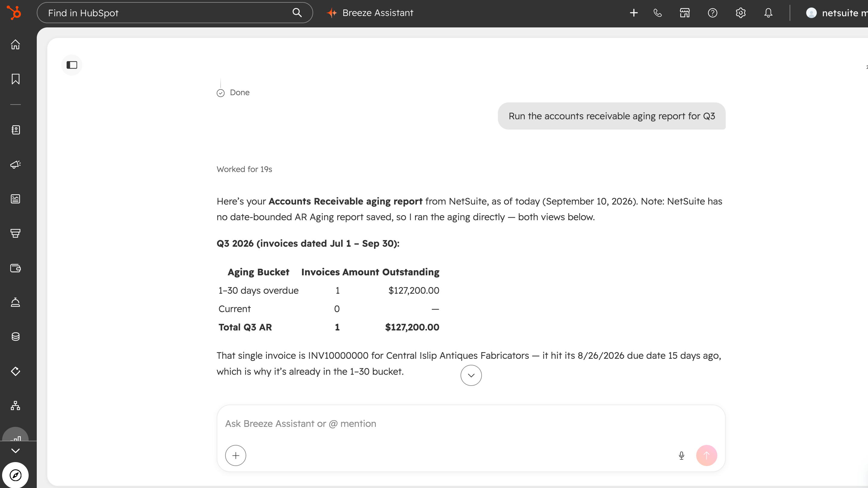Open the settings gear icon
Image resolution: width=868 pixels, height=488 pixels.
741,13
